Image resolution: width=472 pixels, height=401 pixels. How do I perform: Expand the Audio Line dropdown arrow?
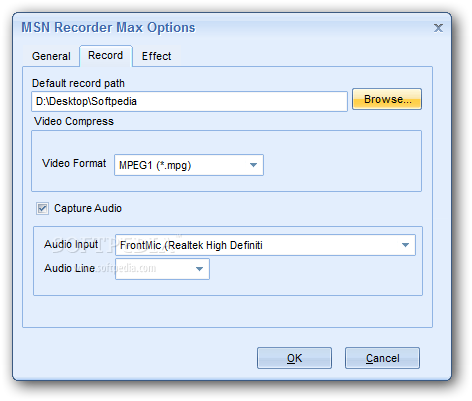(x=199, y=269)
